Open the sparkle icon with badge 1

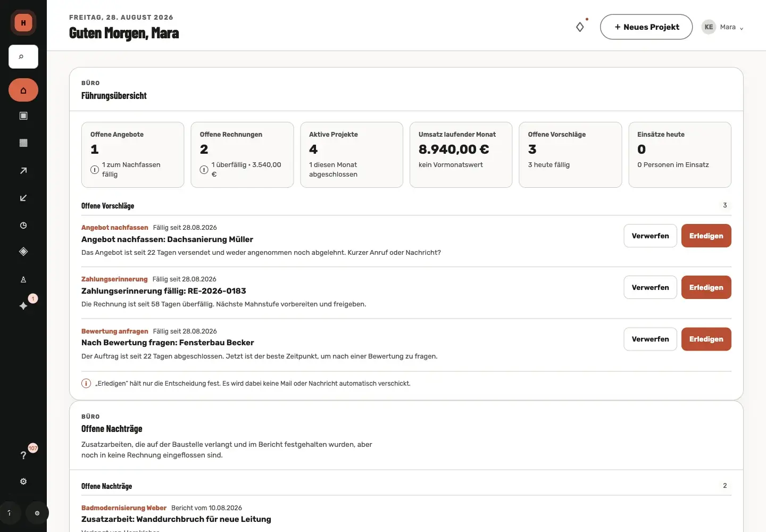(x=23, y=306)
